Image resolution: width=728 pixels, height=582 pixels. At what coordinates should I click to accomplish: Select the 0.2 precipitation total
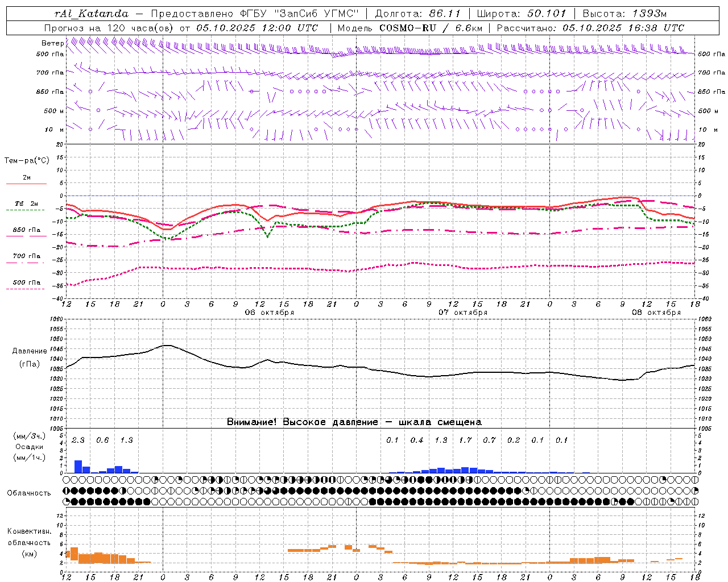click(514, 440)
